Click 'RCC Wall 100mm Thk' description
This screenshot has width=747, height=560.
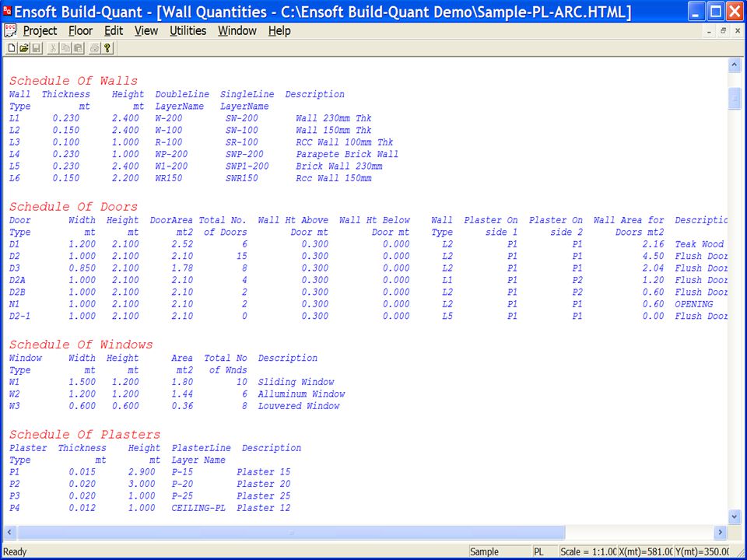coord(345,142)
